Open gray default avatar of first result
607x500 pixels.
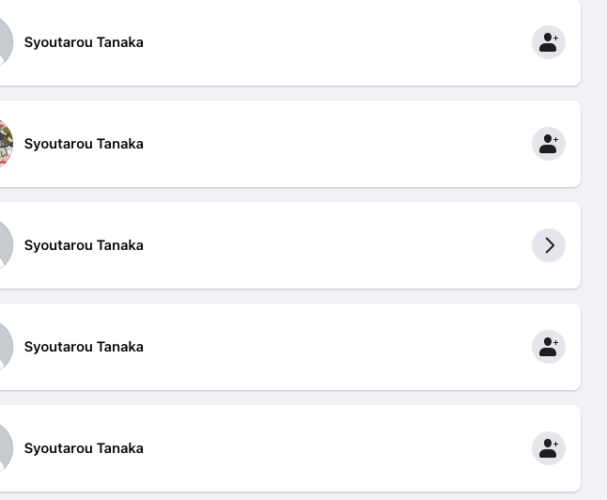click(6, 42)
